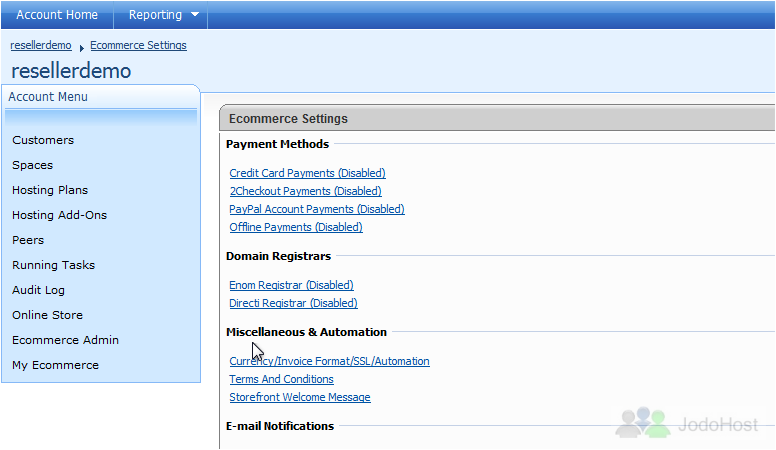776x450 pixels.
Task: Open the Account Home tab
Action: 57,15
